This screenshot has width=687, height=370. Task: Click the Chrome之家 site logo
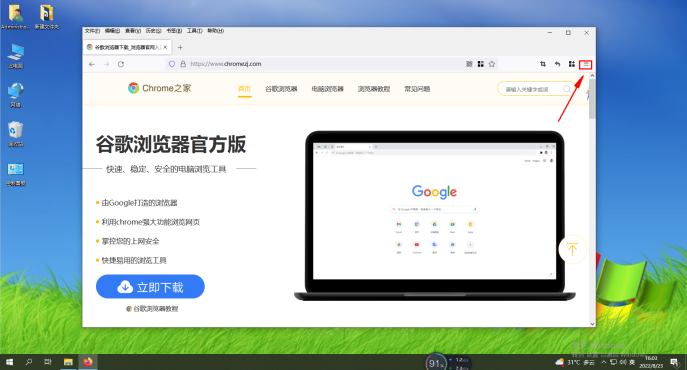(159, 88)
